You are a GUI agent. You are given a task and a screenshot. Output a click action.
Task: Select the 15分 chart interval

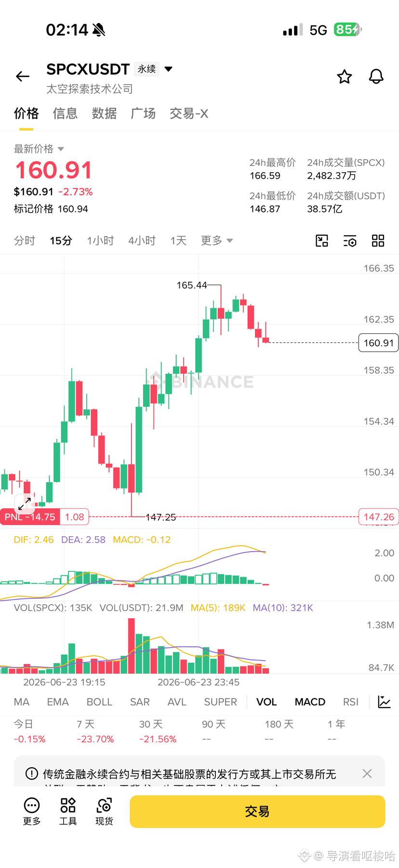click(61, 241)
